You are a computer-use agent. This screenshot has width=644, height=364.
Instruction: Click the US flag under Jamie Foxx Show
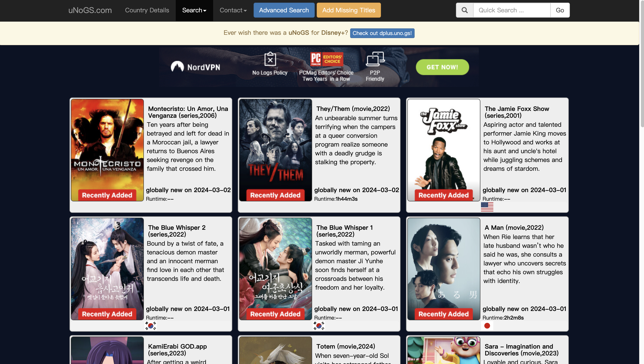tap(487, 207)
